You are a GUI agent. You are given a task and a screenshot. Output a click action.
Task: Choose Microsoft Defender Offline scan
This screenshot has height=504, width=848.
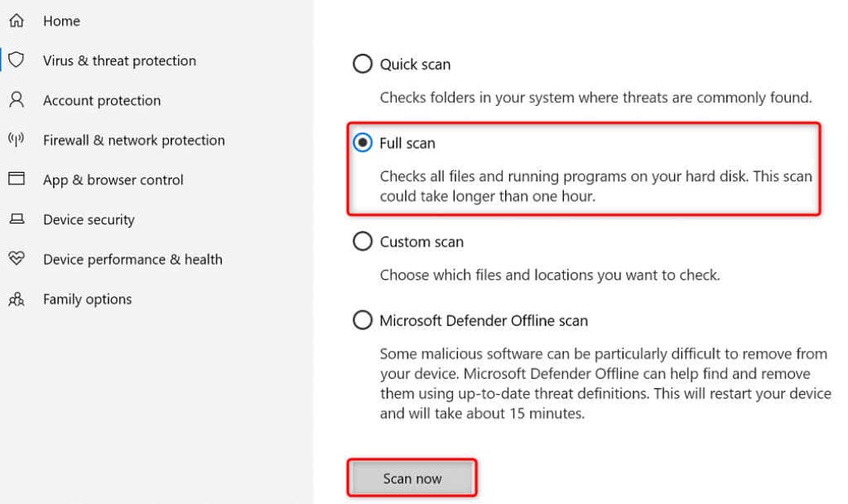point(362,320)
